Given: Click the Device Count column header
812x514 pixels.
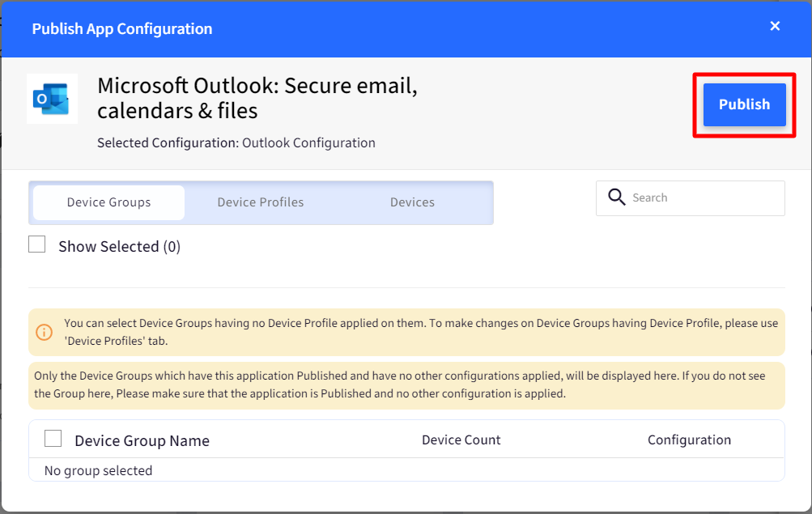Looking at the screenshot, I should click(x=461, y=440).
